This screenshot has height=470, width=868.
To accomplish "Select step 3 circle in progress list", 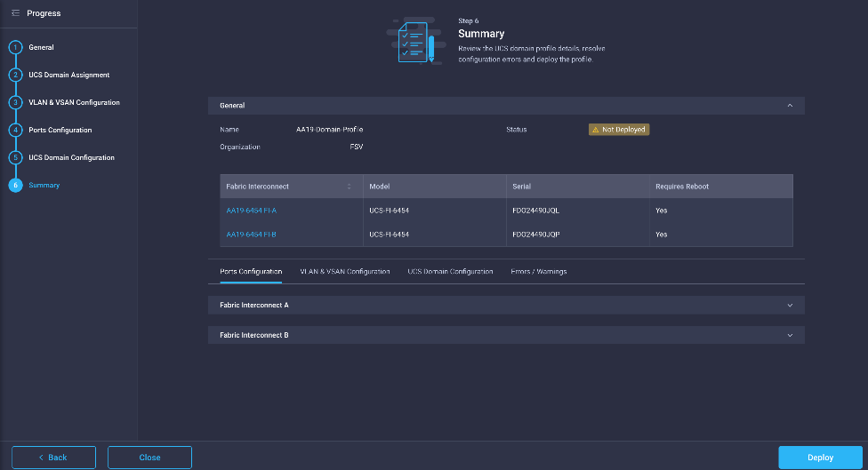I will [x=15, y=102].
